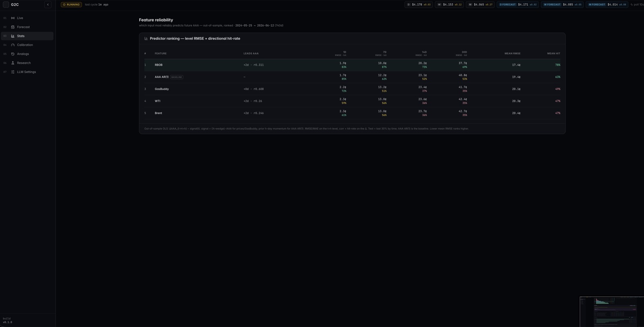Click the Out-of-sample OLS footnote text
644x327 pixels.
click(x=306, y=129)
